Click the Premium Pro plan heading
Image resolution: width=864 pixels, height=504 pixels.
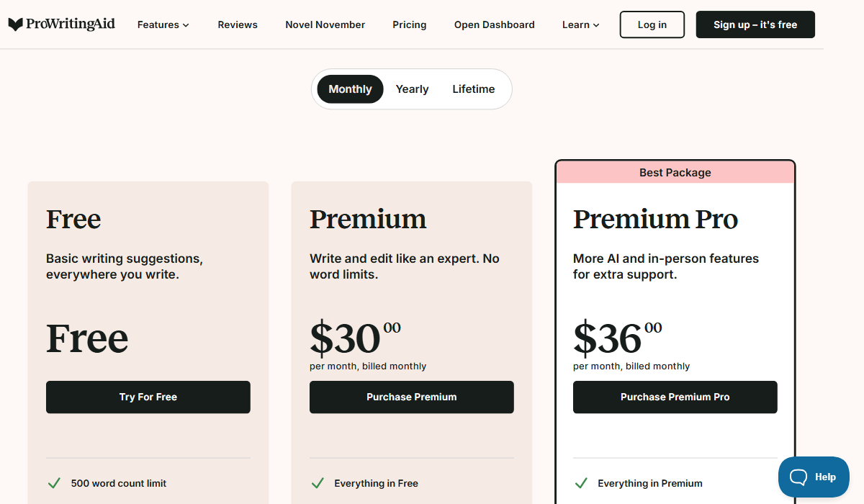coord(656,219)
